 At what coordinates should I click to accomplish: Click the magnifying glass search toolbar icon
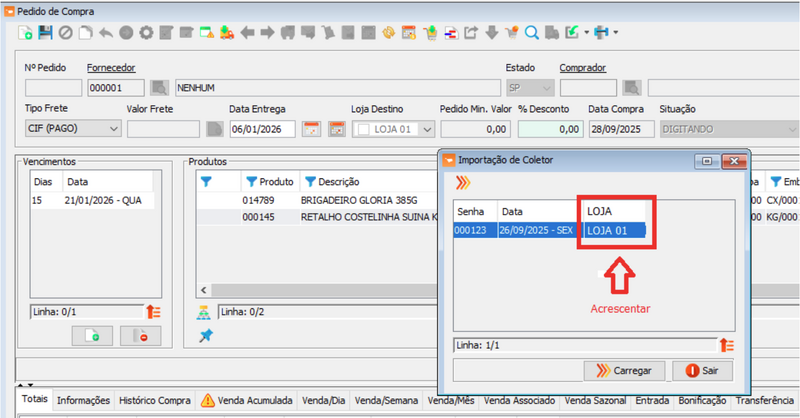pos(531,32)
